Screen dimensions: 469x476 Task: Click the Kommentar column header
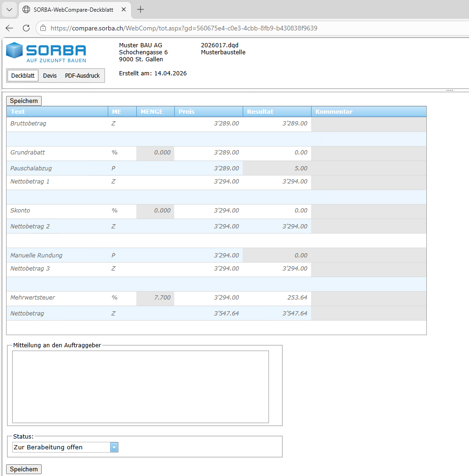(369, 112)
